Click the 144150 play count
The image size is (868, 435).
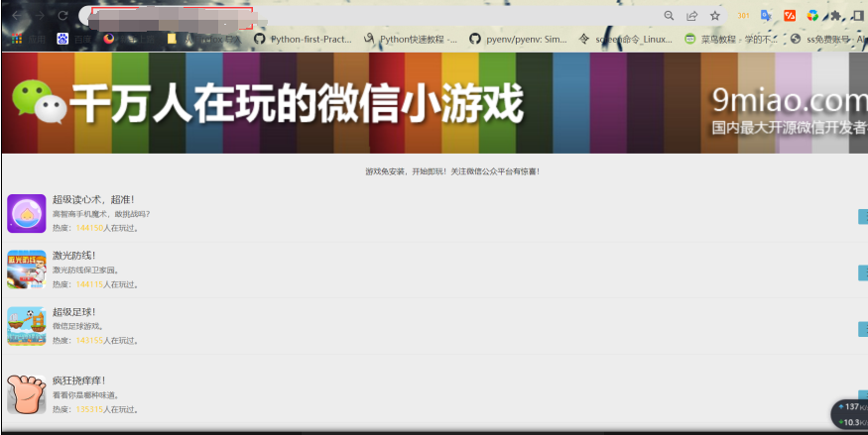click(89, 228)
